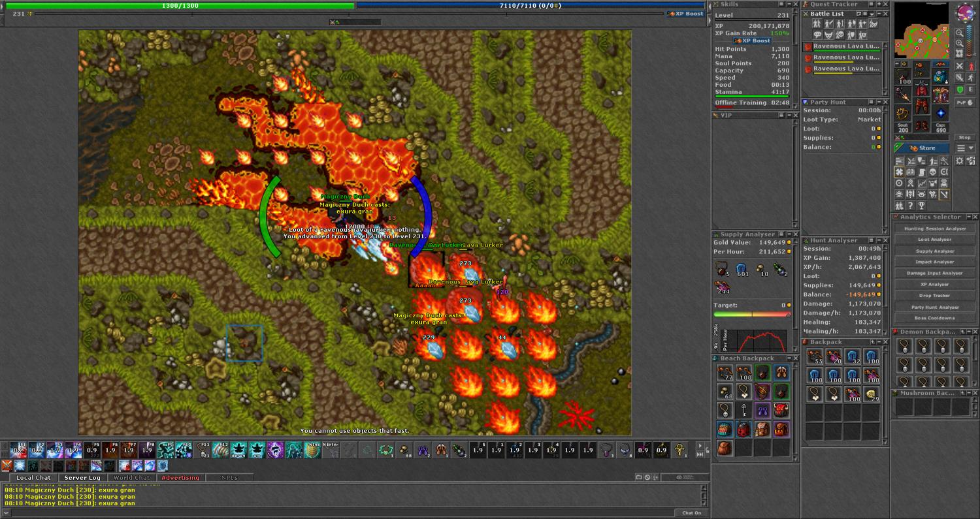This screenshot has width=980, height=519.
Task: Target Ravenous Lava Lurker with green health bar
Action: tap(842, 47)
